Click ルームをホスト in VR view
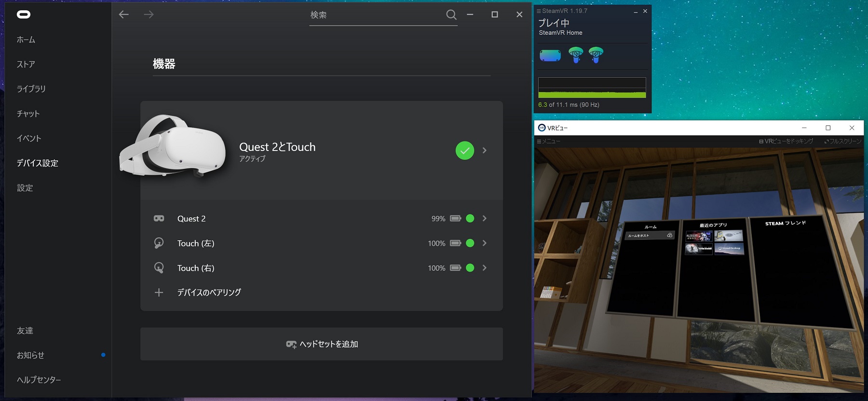The width and height of the screenshot is (868, 401). 650,235
